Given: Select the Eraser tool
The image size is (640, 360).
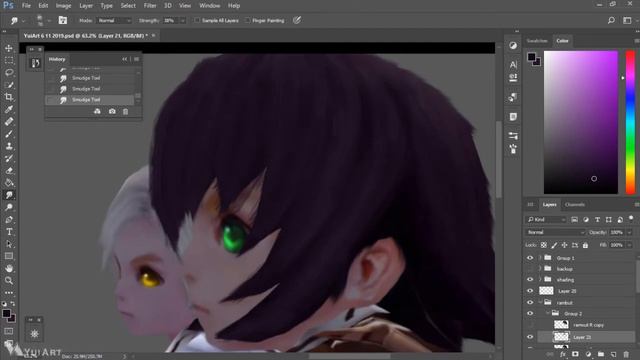Looking at the screenshot, I should (x=9, y=171).
